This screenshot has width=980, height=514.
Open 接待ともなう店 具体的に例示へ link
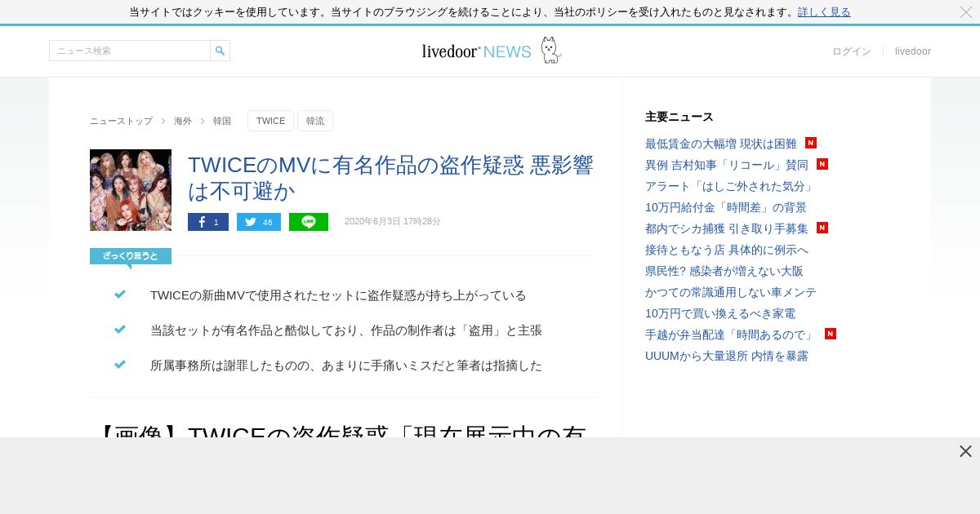(x=727, y=250)
